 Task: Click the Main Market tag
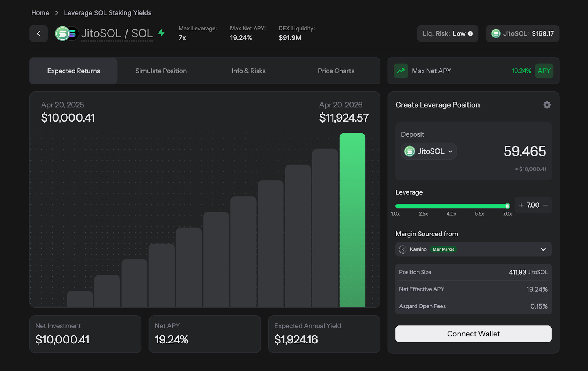[443, 249]
